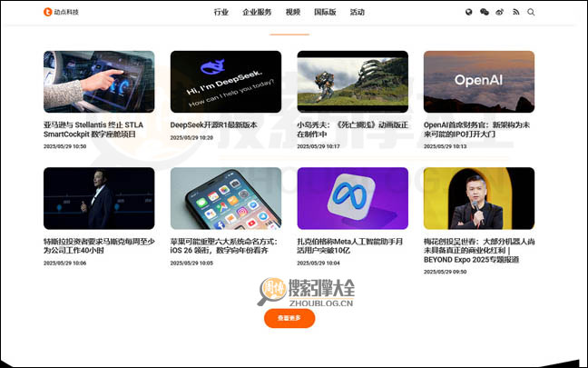The width and height of the screenshot is (588, 368).
Task: Open headline DeepSeek开源R1最新版本
Action: point(214,125)
